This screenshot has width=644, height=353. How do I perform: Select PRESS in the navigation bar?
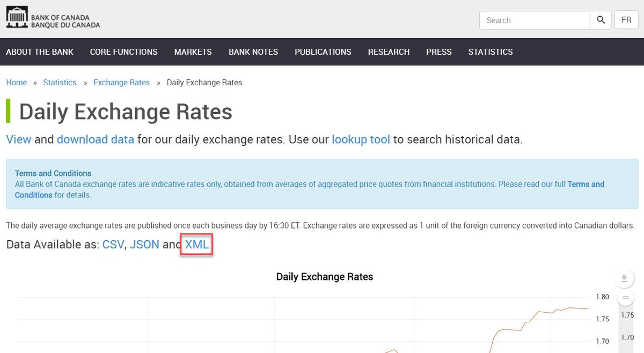tap(438, 52)
